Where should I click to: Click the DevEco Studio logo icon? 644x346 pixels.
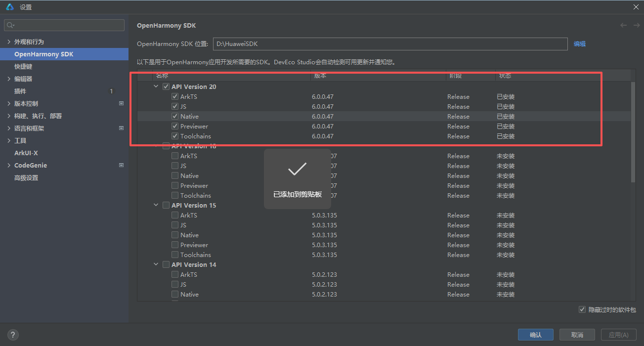tap(9, 7)
